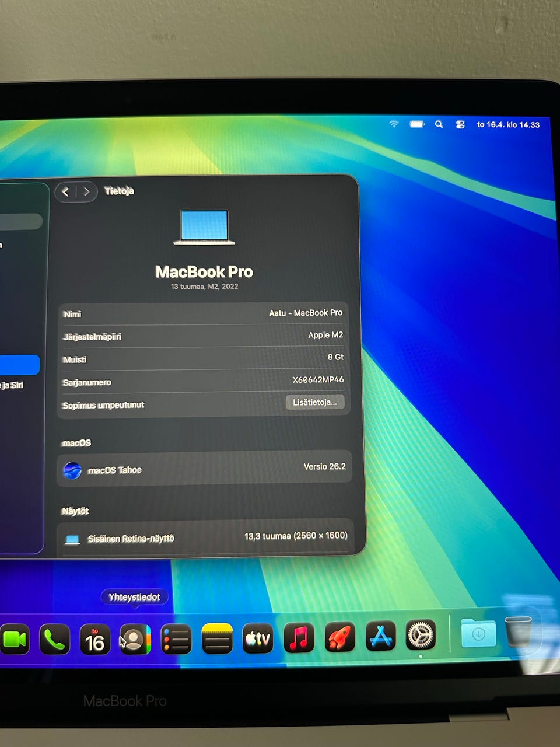Image resolution: width=560 pixels, height=747 pixels.
Task: Open Notes in the Dock
Action: click(x=217, y=640)
